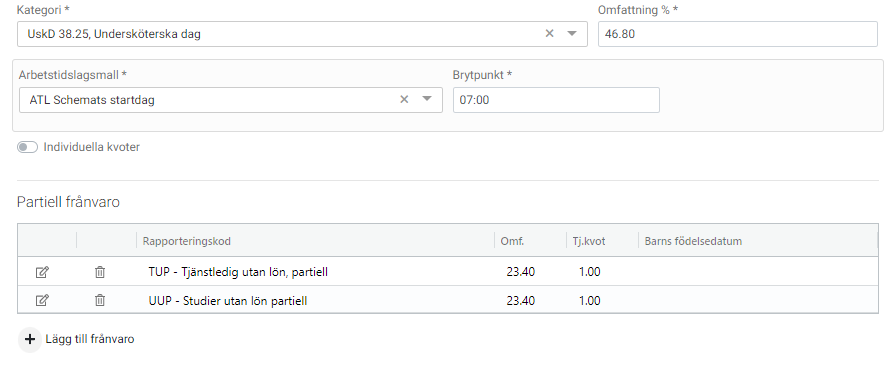This screenshot has width=890, height=365.
Task: Delete the UUP Studier utan lön row
Action: coord(100,300)
